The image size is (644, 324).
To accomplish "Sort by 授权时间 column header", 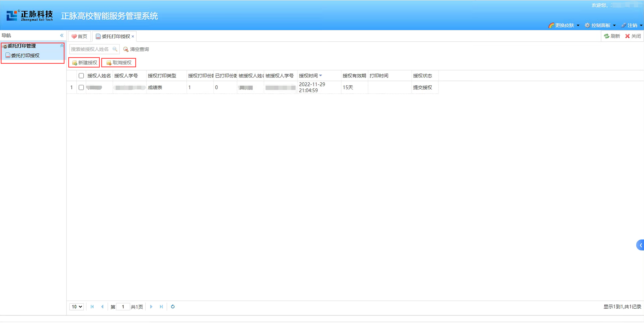I will [x=319, y=76].
